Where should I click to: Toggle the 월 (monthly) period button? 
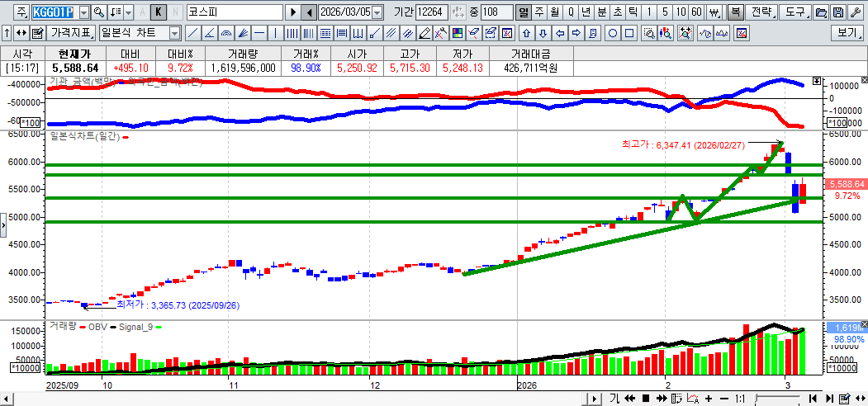point(554,12)
